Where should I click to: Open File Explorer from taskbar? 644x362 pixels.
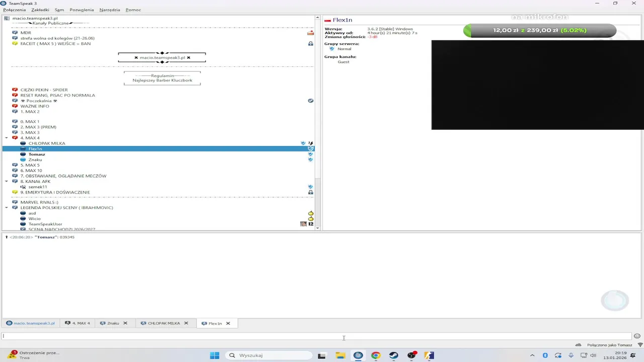pos(340,355)
